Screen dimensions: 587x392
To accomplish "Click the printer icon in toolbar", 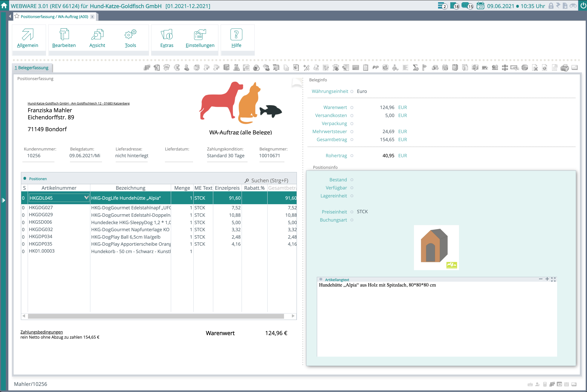I will click(x=564, y=68).
